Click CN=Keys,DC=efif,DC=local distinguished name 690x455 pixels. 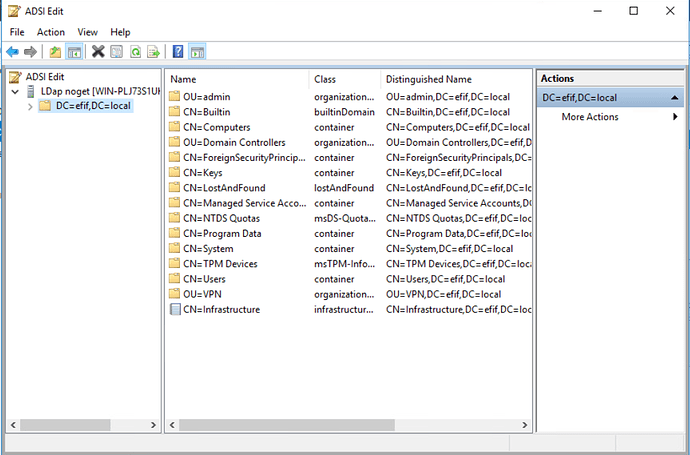444,173
